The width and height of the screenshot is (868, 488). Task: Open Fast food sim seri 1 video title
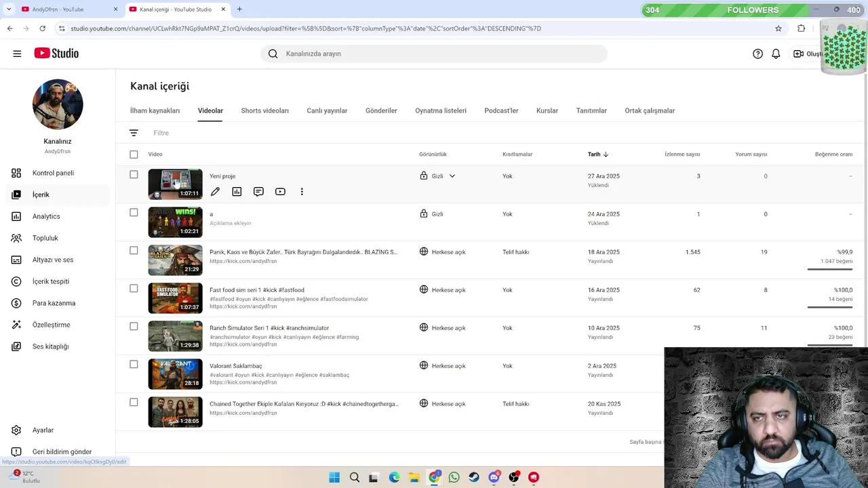point(256,290)
